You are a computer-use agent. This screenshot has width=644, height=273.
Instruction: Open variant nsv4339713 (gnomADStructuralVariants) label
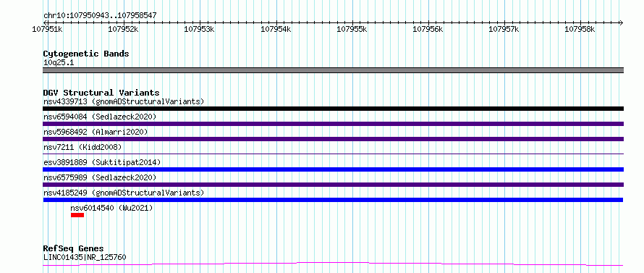tap(124, 101)
